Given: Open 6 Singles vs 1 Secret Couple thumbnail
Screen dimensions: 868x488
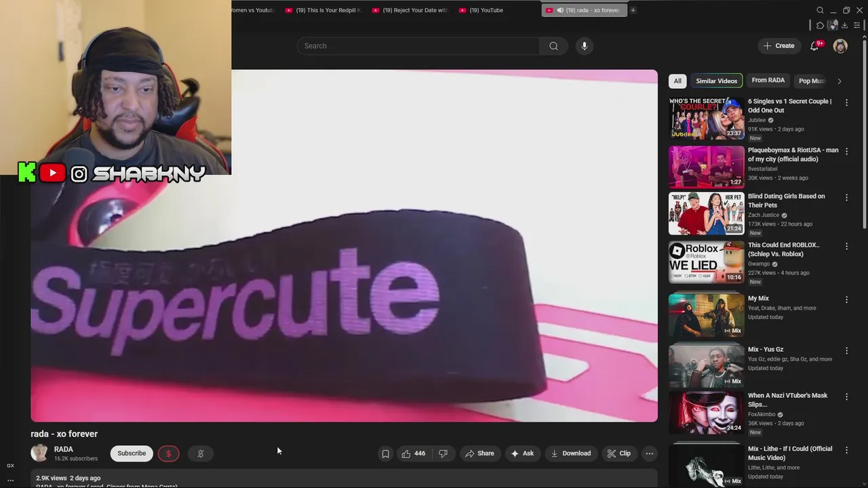Looking at the screenshot, I should coord(706,118).
